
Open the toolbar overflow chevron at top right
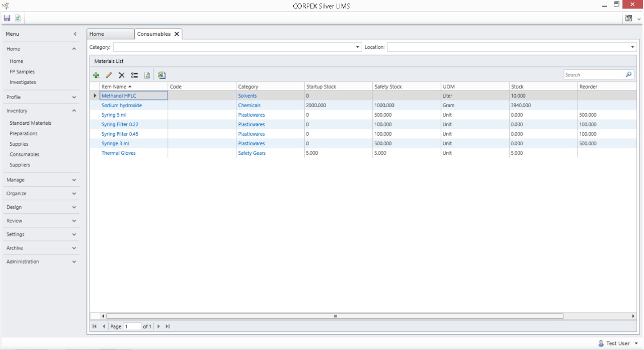tap(639, 19)
